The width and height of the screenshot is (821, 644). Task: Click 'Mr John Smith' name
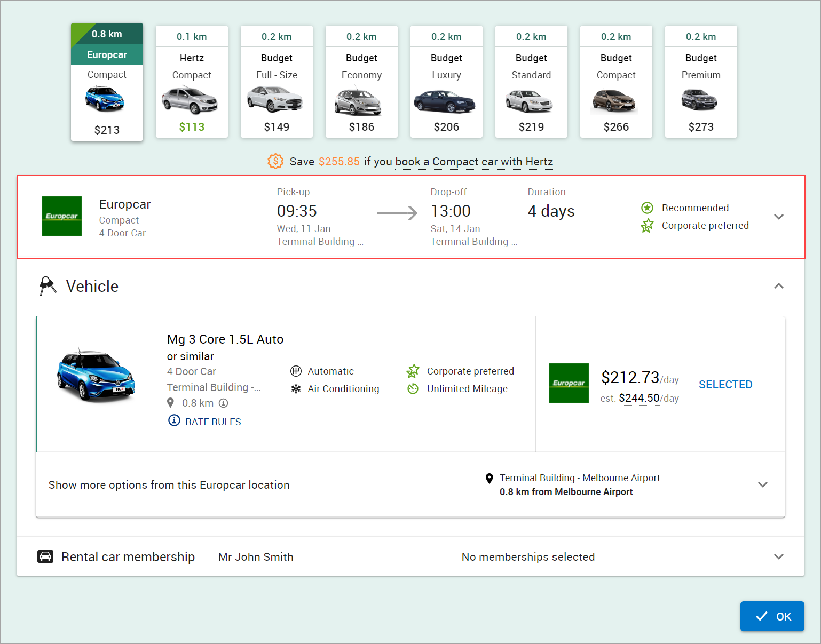click(256, 557)
